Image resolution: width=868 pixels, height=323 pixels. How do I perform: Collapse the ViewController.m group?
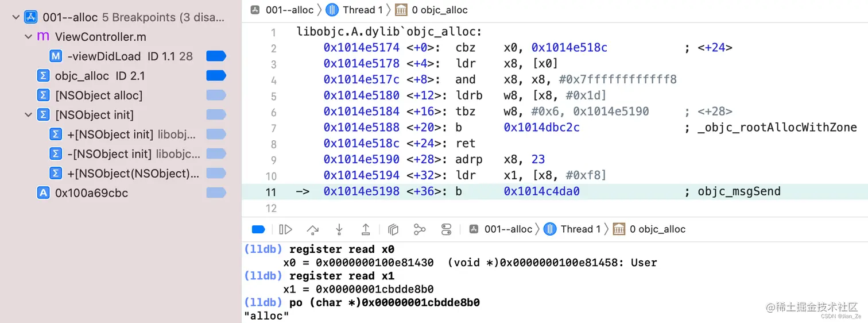[x=28, y=37]
